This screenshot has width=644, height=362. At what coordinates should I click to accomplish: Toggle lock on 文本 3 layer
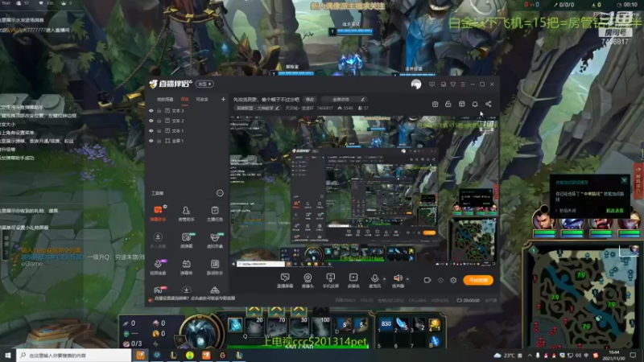click(159, 111)
